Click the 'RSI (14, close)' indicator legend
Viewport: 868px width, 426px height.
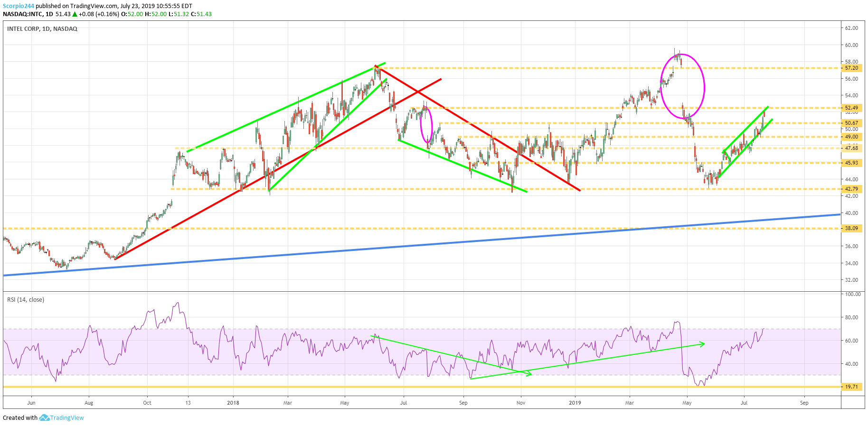(26, 300)
